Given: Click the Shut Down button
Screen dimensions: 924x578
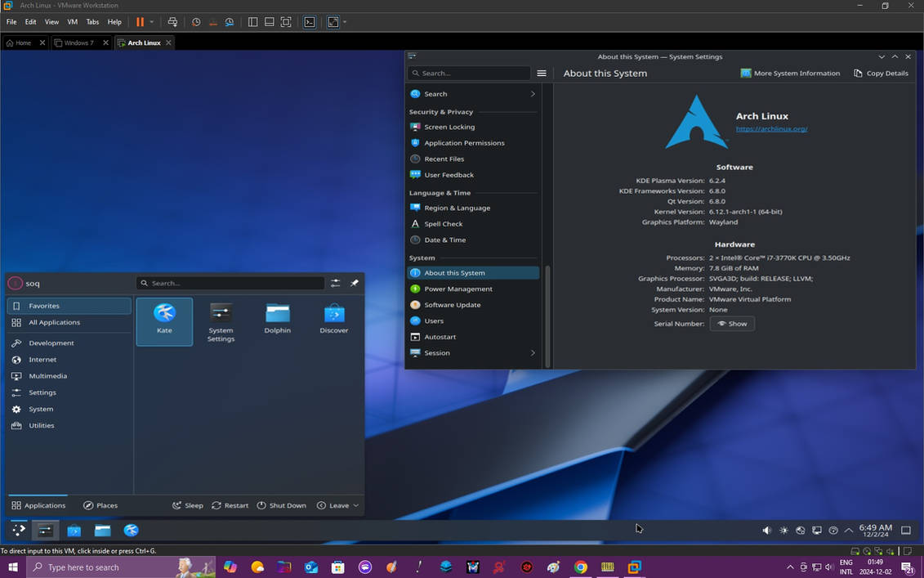Looking at the screenshot, I should [x=281, y=505].
